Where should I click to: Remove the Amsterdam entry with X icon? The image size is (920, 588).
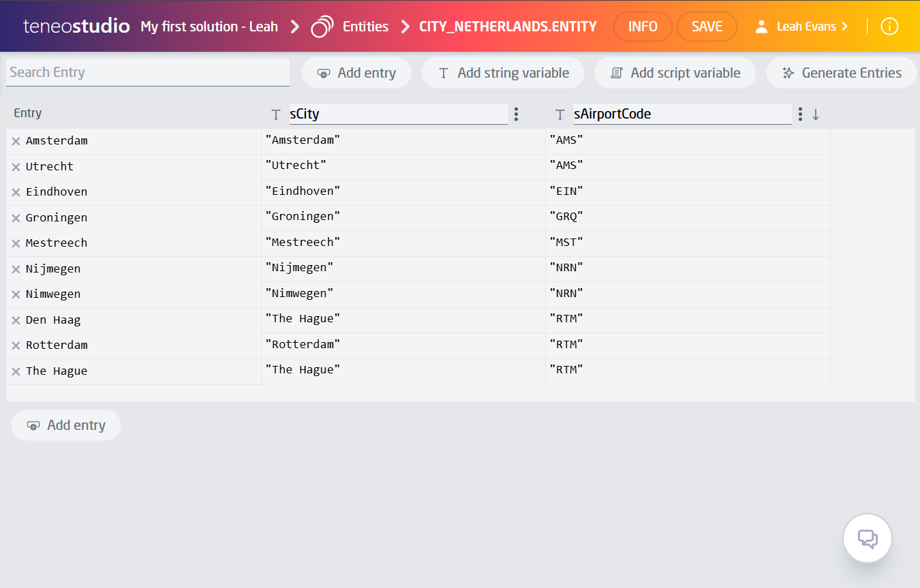point(16,141)
